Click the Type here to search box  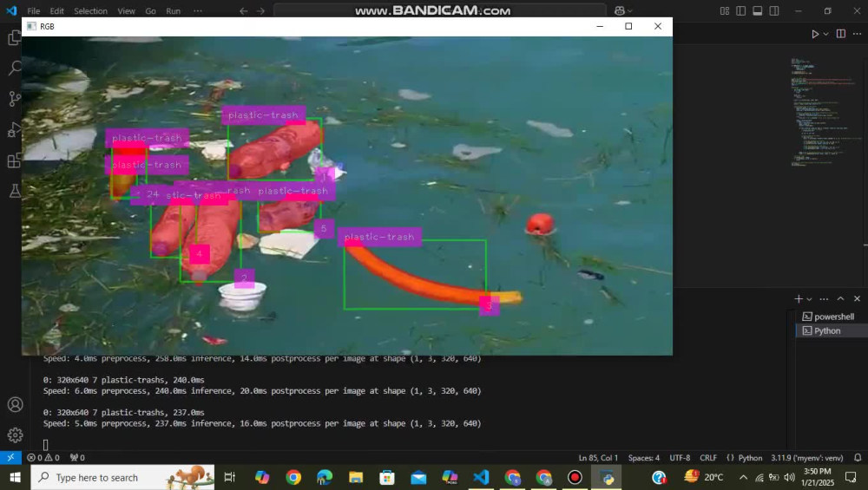(x=122, y=477)
